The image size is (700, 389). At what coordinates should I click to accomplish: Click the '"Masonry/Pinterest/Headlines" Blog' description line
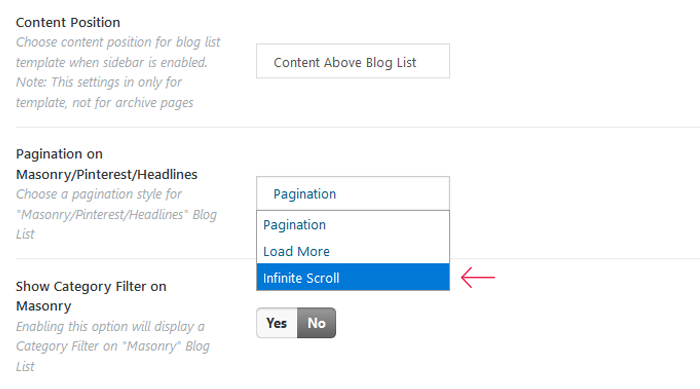click(x=117, y=215)
